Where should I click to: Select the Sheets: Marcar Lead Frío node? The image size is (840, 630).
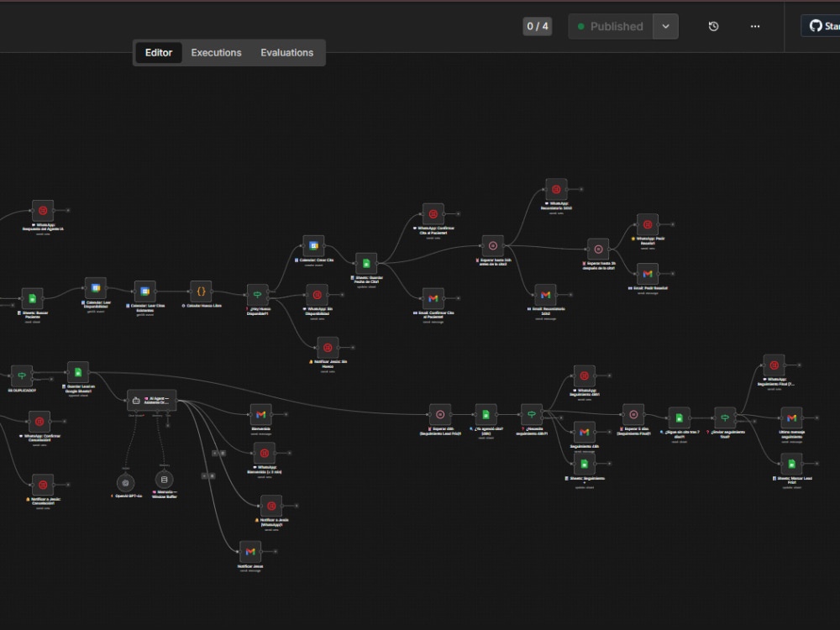click(792, 464)
